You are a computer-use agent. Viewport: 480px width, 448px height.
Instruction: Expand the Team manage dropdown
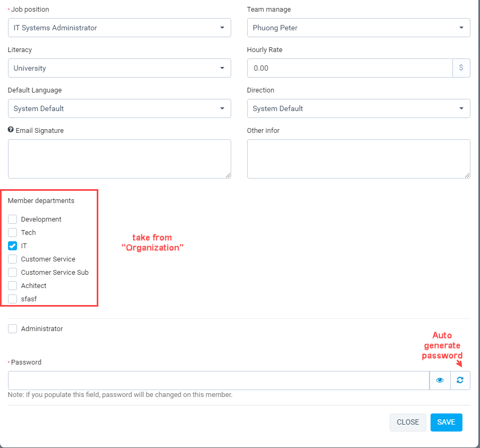(358, 28)
